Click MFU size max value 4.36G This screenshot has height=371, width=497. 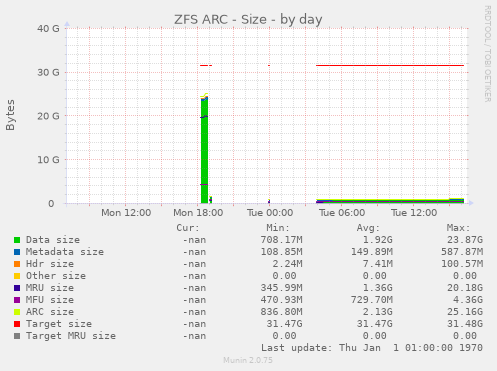point(468,300)
